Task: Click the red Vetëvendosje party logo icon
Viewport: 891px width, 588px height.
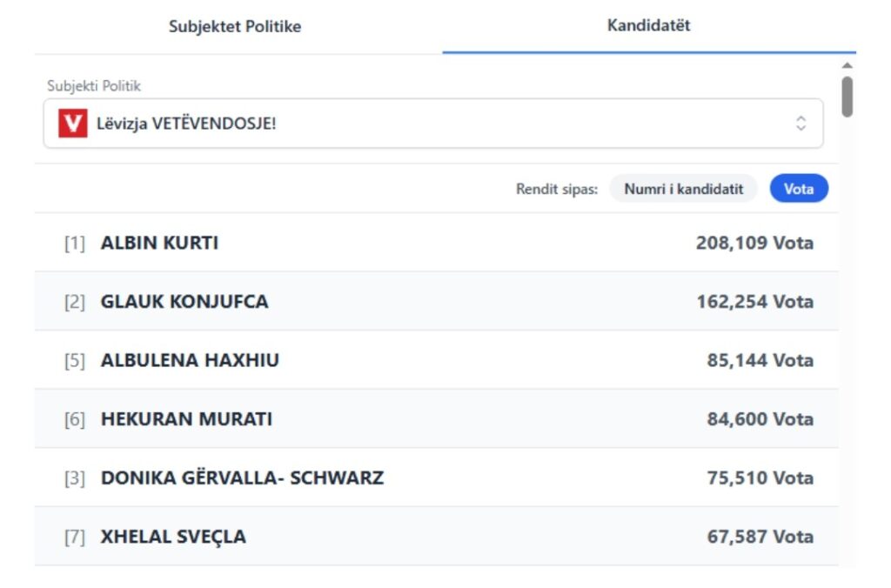Action: pyautogui.click(x=73, y=124)
